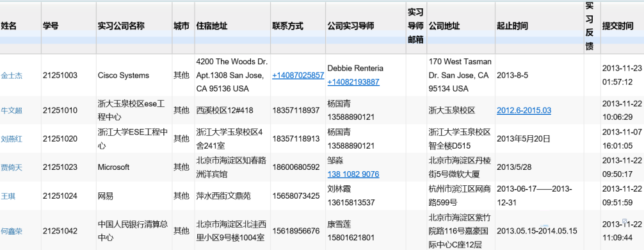This screenshot has height=250, width=644.
Task: Click phone link 138 1082 9076
Action: click(353, 174)
